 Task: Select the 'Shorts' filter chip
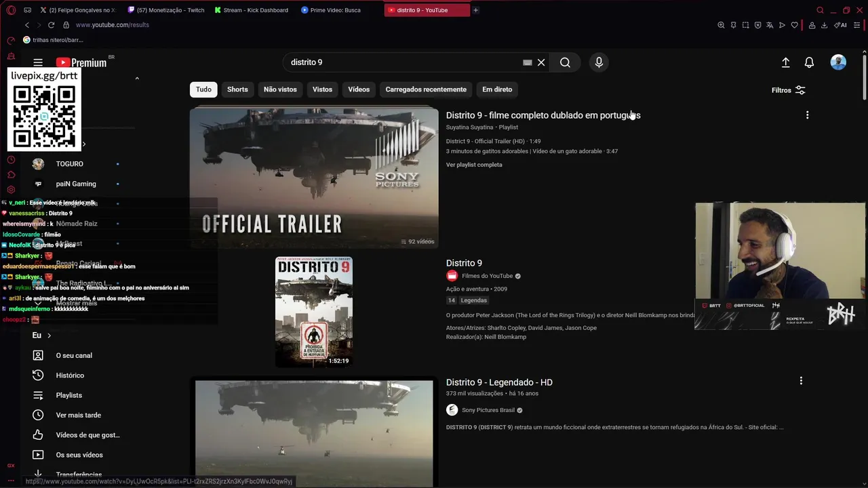[x=237, y=89]
